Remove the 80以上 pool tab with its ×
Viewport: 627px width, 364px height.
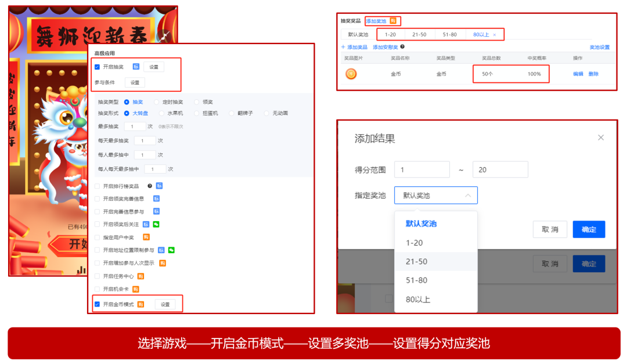(495, 35)
